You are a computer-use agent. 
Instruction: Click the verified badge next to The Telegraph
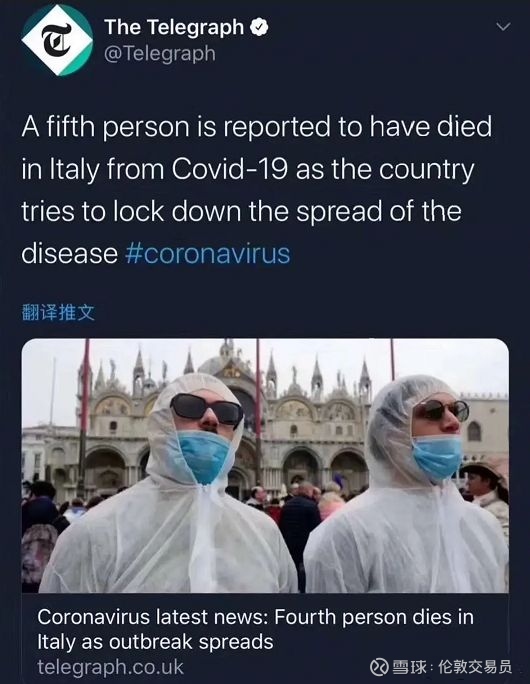pos(259,27)
